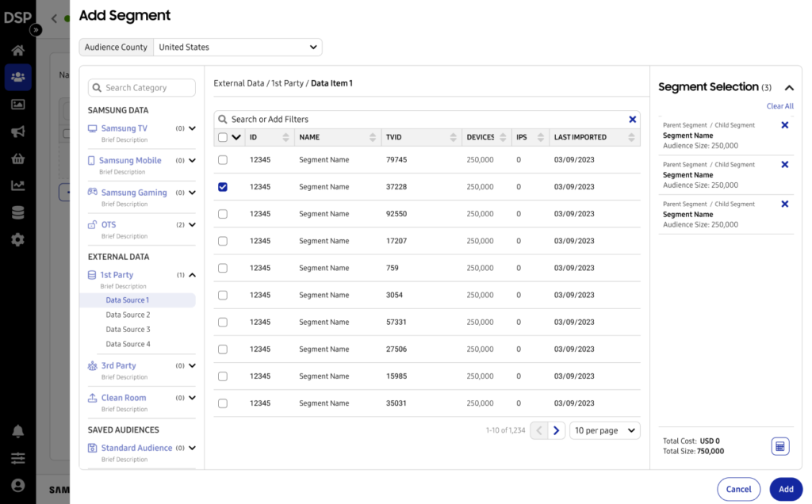The width and height of the screenshot is (812, 504).
Task: Open the Audiences icon in left sidebar
Action: (17, 77)
